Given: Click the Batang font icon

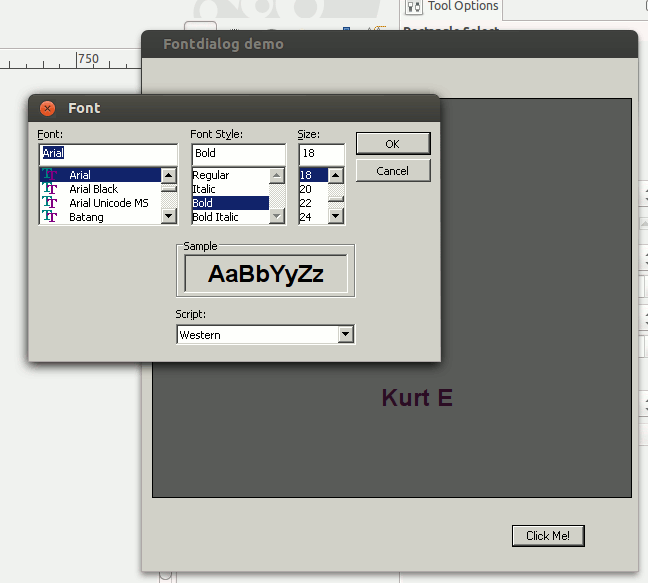Looking at the screenshot, I should tap(49, 217).
